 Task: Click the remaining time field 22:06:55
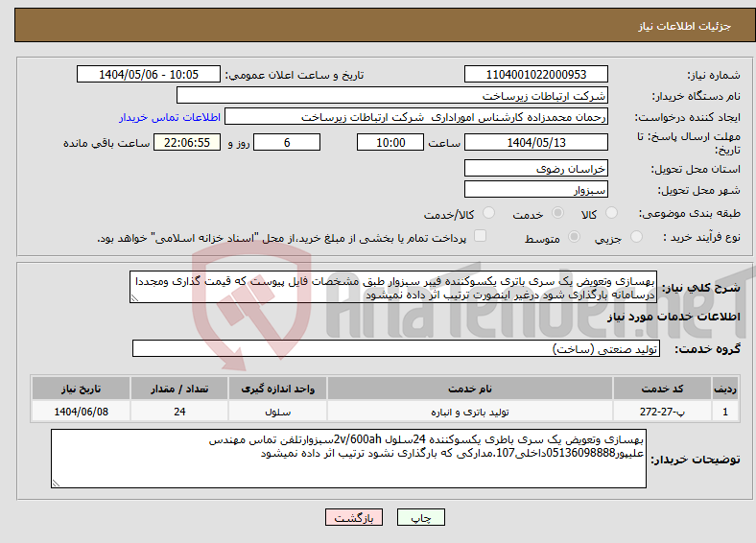coord(187,142)
